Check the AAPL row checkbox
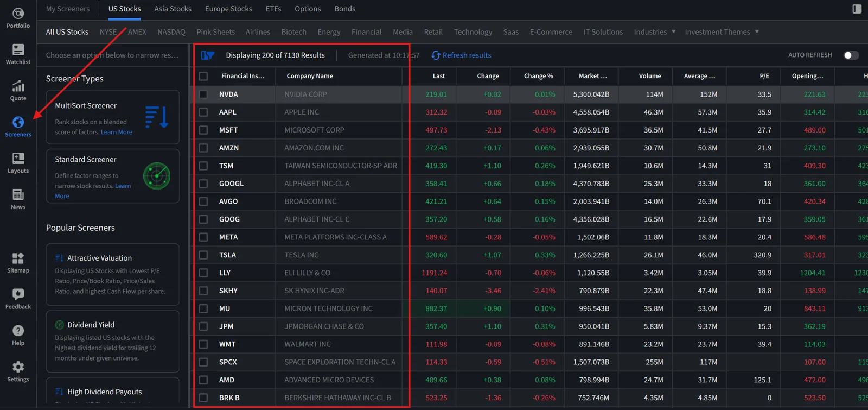This screenshot has width=868, height=410. click(203, 112)
